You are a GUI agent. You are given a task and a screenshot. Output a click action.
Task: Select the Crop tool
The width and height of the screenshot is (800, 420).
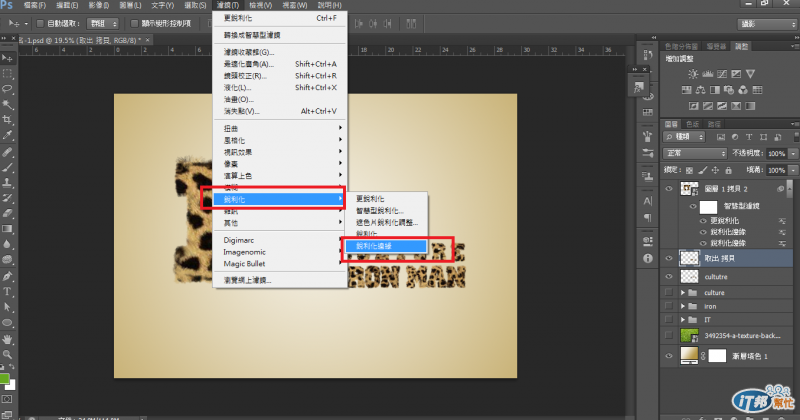[x=7, y=119]
